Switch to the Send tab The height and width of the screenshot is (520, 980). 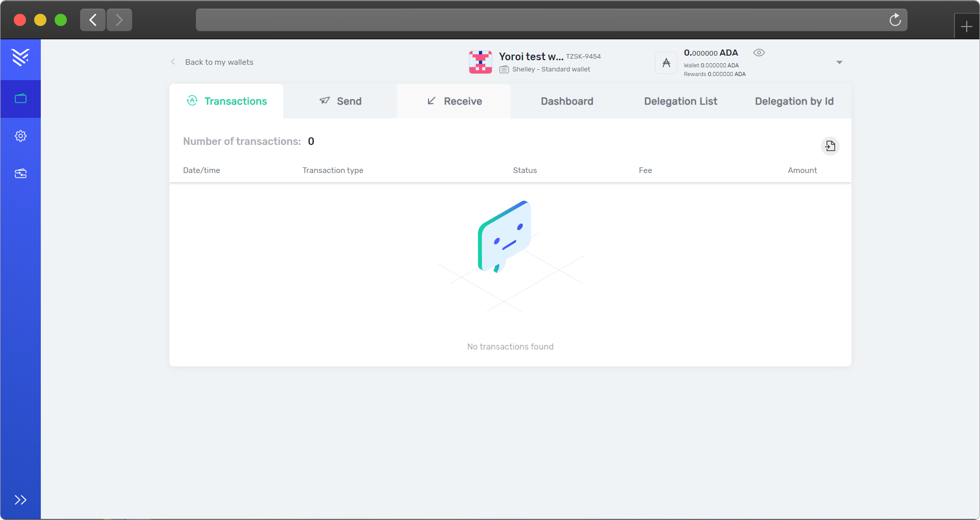[x=340, y=101]
